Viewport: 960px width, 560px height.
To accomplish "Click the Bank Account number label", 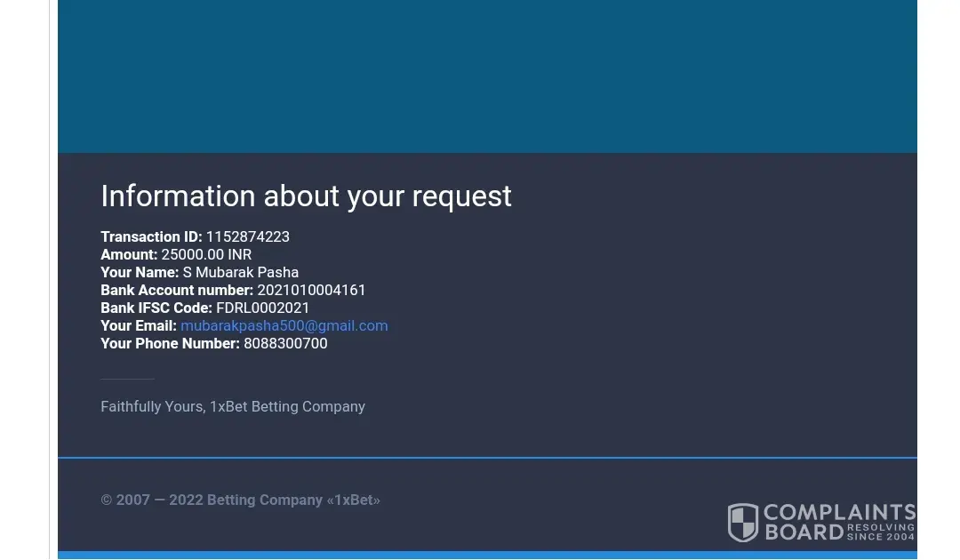I will tap(177, 290).
